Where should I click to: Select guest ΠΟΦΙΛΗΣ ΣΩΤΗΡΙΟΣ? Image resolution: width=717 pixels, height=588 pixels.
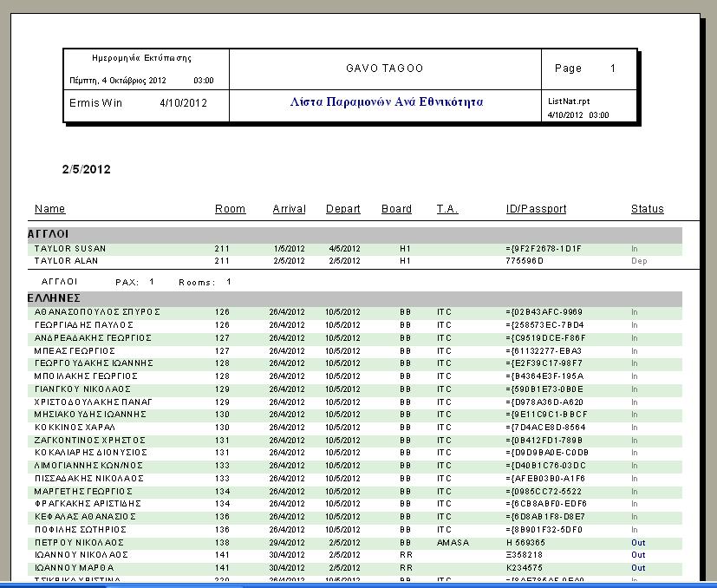point(81,530)
